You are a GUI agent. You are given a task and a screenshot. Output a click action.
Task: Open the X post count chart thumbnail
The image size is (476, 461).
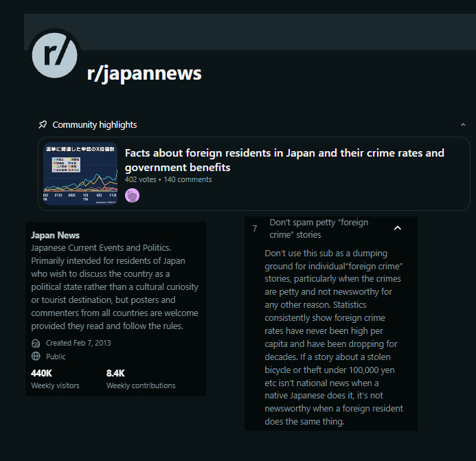pos(80,174)
